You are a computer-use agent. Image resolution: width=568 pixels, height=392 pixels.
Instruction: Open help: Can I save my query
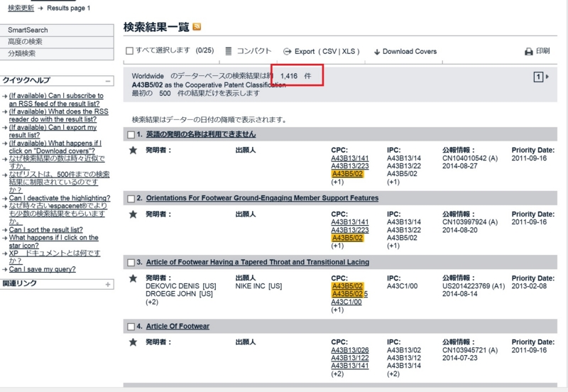(x=43, y=269)
